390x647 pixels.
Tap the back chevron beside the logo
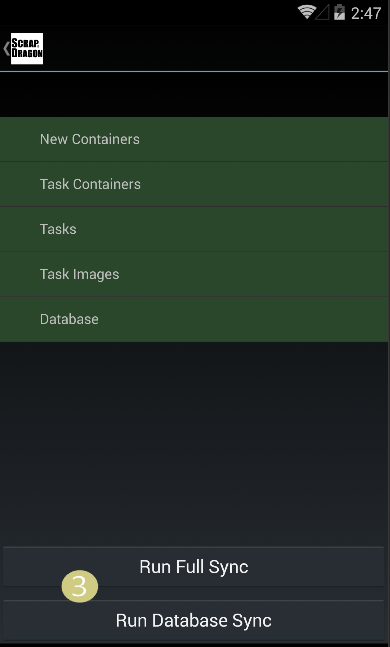pyautogui.click(x=6, y=49)
